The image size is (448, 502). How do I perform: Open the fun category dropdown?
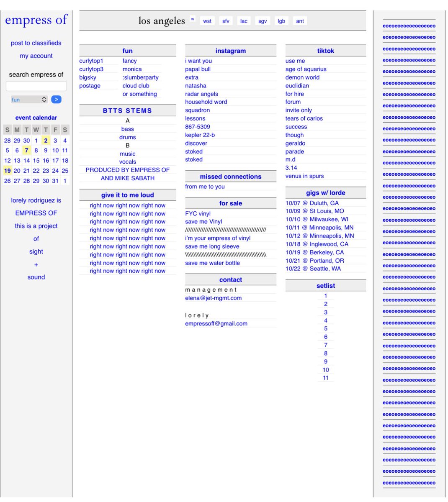(x=29, y=100)
